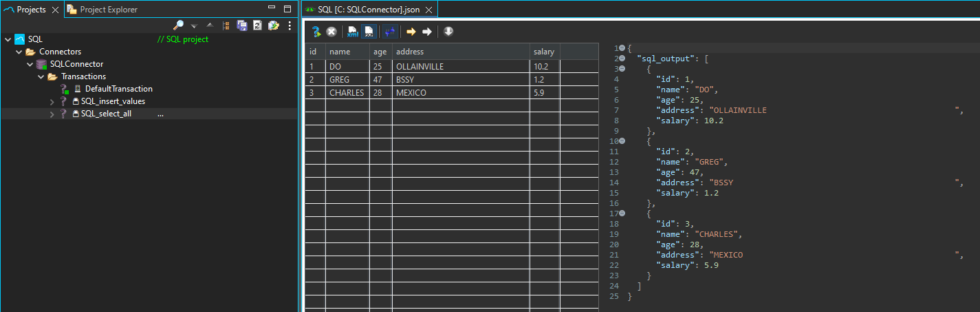Click the grey round down arrow icon
980x312 pixels.
(448, 32)
